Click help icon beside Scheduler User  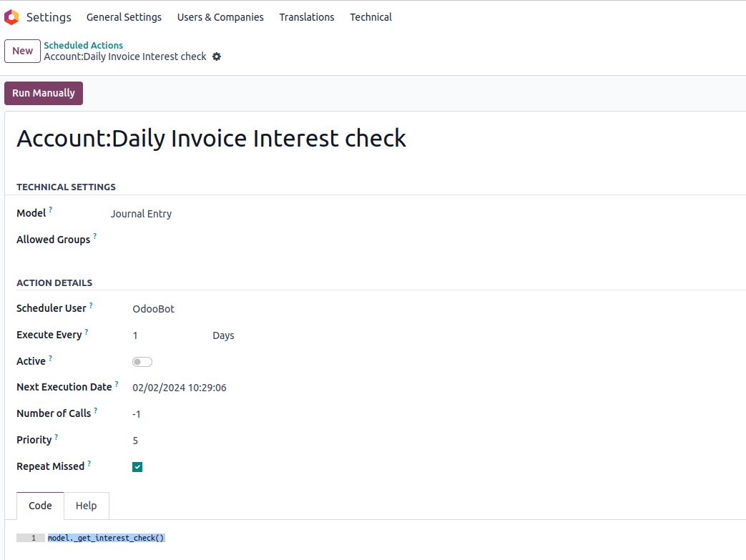91,305
